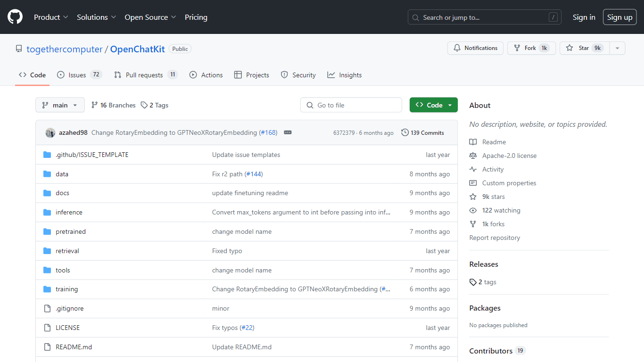Viewport: 644px width, 362px height.
Task: View 16 Branches
Action: click(113, 105)
